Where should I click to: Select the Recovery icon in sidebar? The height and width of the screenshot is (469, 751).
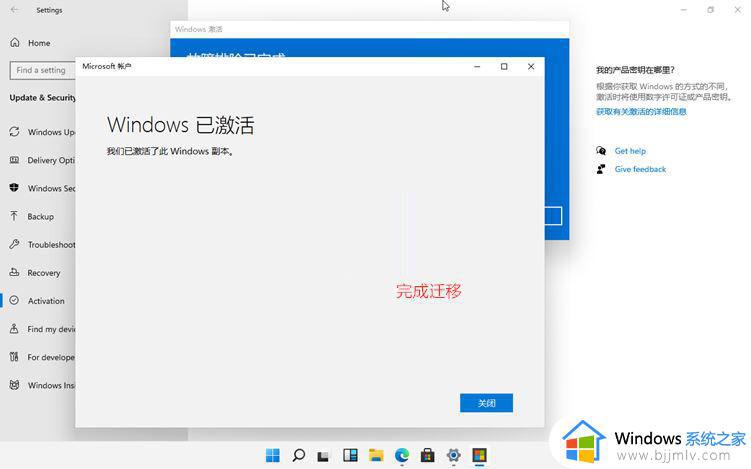(x=14, y=272)
